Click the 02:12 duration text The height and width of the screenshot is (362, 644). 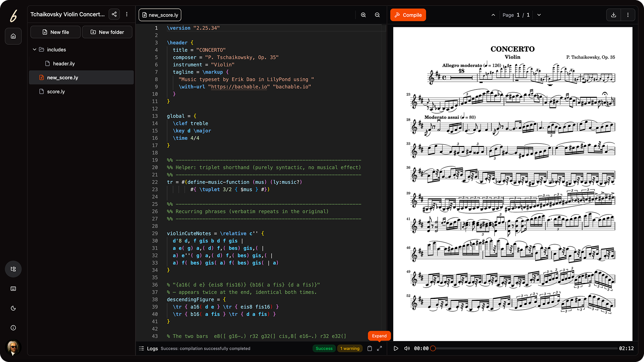(x=626, y=348)
